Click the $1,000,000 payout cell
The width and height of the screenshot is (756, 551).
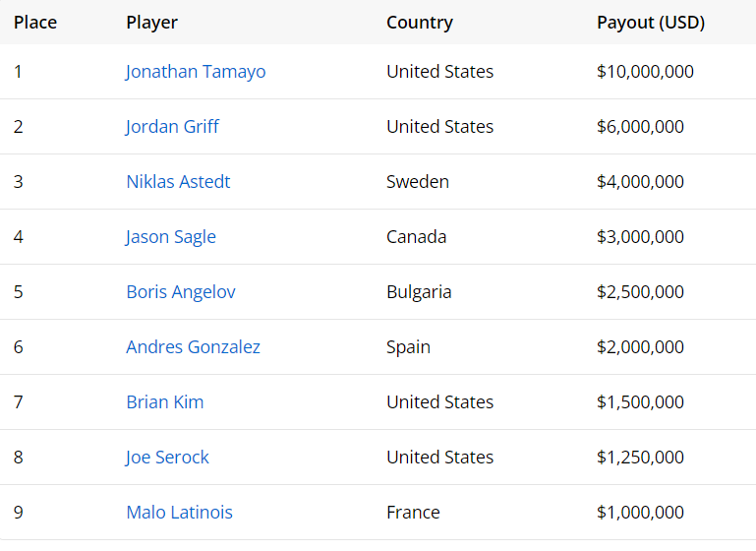(x=640, y=513)
